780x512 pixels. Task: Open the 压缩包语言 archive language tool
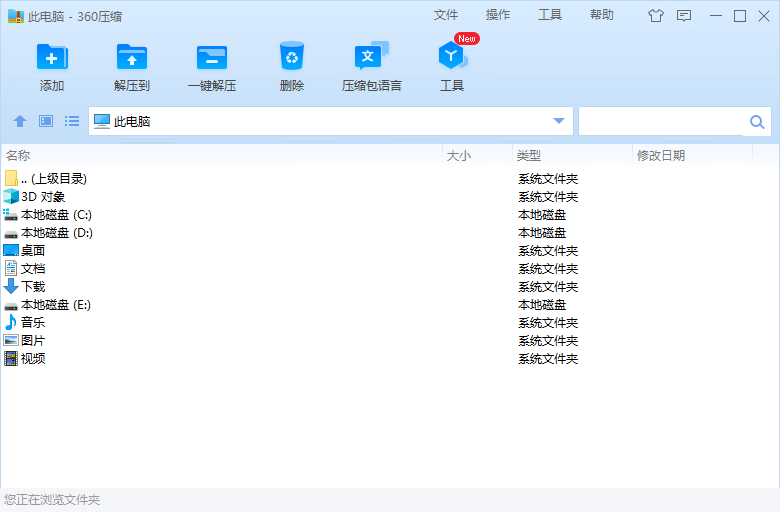[372, 56]
